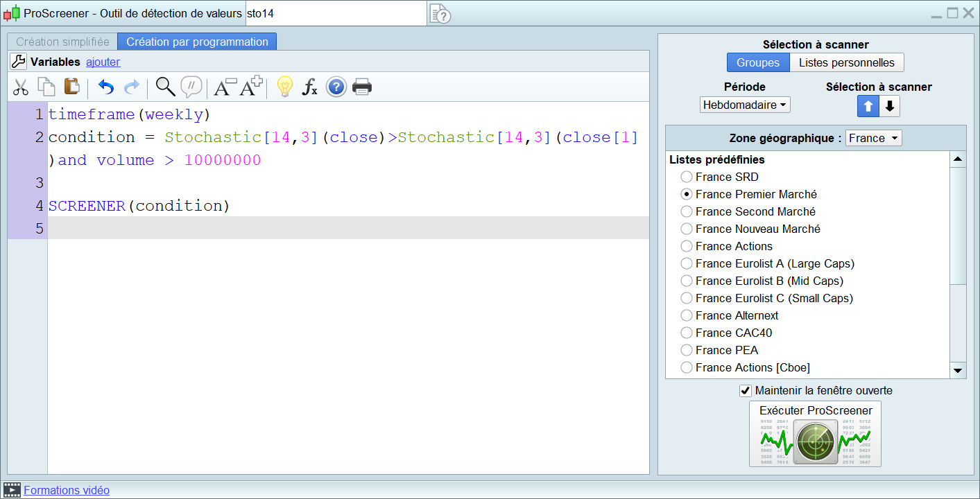Undo the last code edit
Image resolution: width=980 pixels, height=499 pixels.
click(105, 87)
